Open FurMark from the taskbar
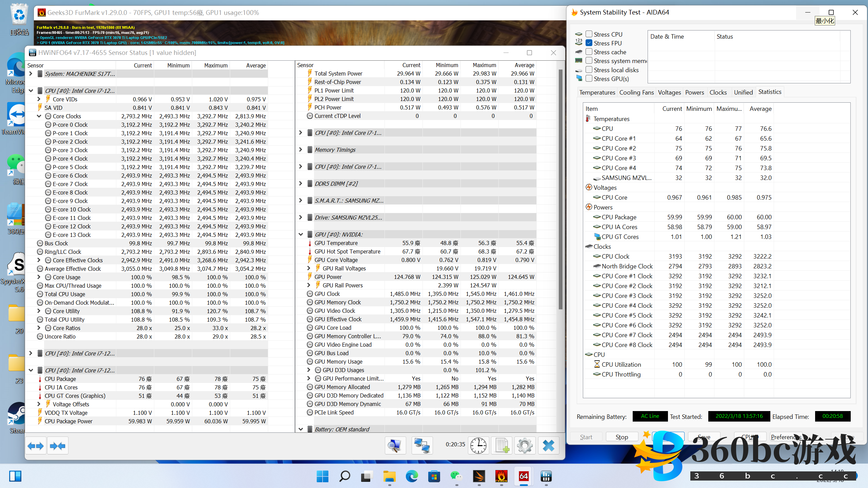The image size is (868, 488). click(501, 476)
